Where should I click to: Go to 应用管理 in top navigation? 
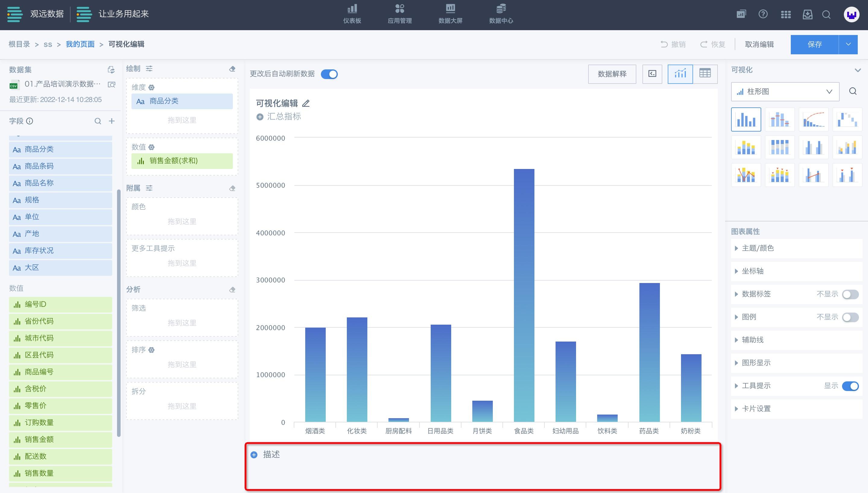coord(400,14)
